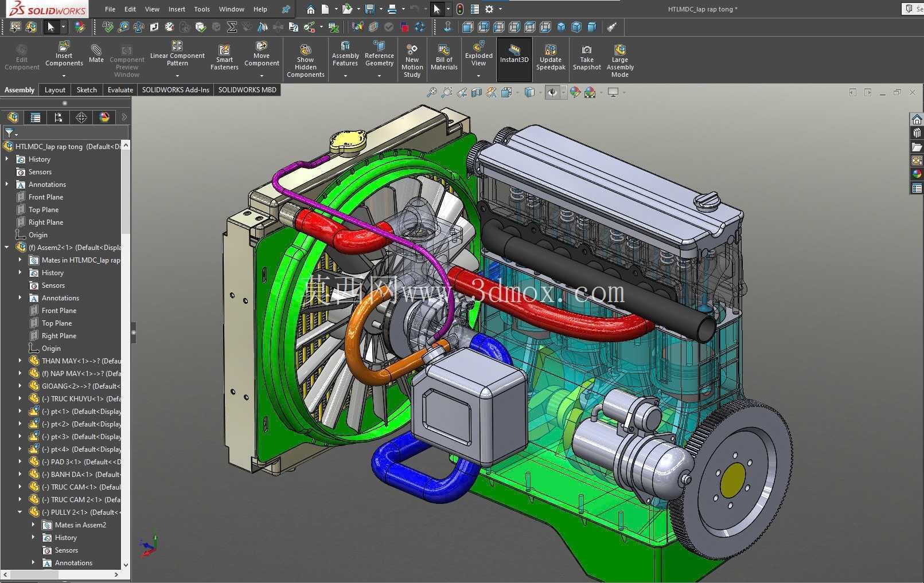Viewport: 924px width, 583px height.
Task: Toggle hide/show items eye icon
Action: tap(552, 92)
